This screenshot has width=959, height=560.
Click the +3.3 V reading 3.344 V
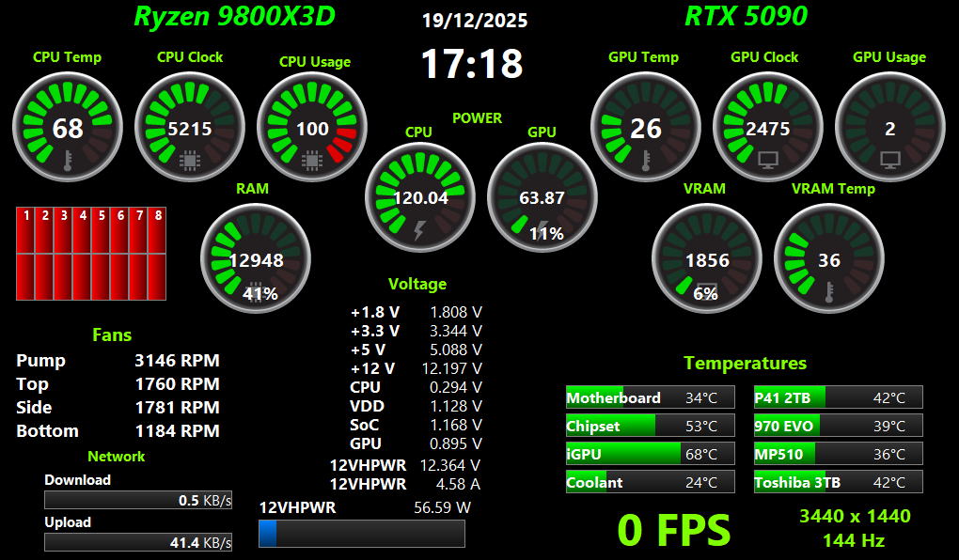(456, 332)
